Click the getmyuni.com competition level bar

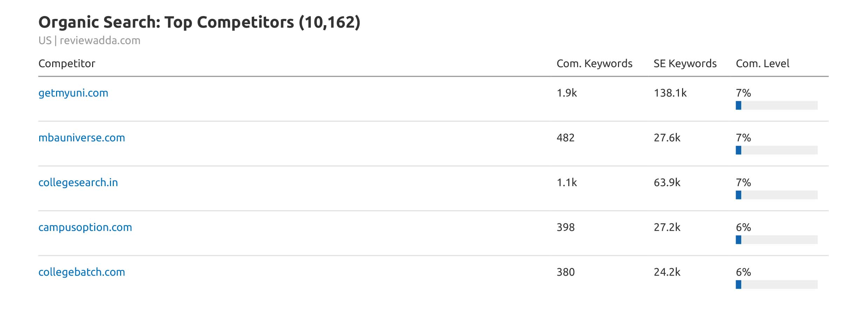click(776, 105)
